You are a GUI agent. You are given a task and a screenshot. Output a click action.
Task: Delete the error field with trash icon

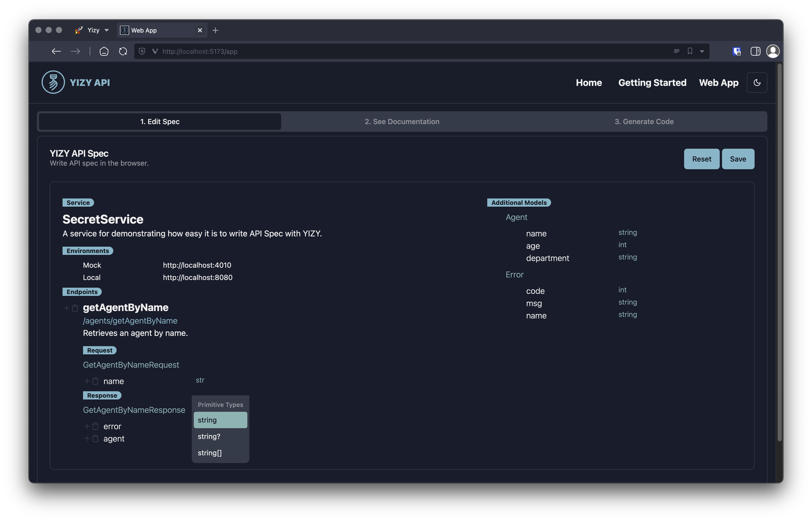[x=96, y=426]
